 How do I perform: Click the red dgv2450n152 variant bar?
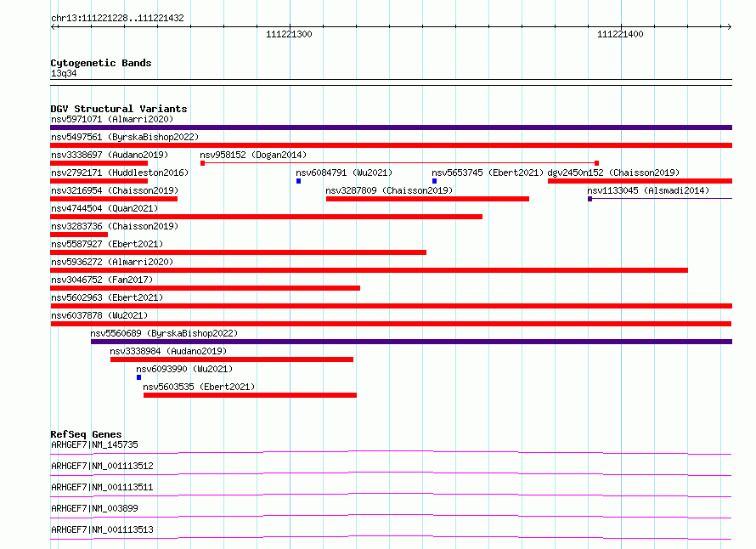click(640, 181)
